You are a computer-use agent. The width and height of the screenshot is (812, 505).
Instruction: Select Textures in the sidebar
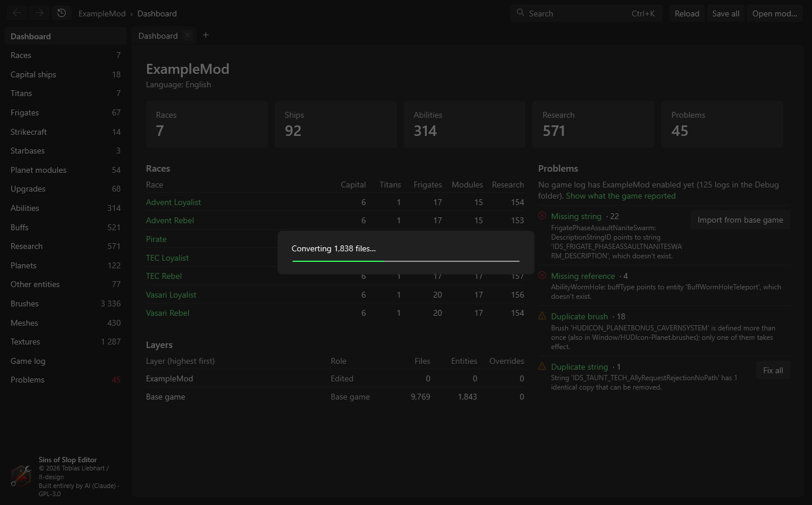(x=66, y=342)
